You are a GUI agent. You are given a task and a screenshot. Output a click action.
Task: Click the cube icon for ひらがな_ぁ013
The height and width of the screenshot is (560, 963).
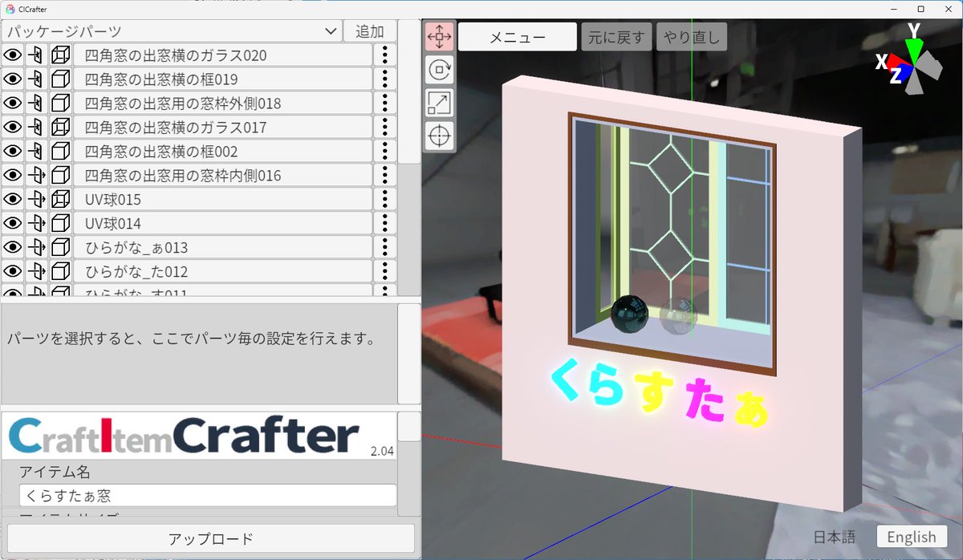(x=59, y=247)
